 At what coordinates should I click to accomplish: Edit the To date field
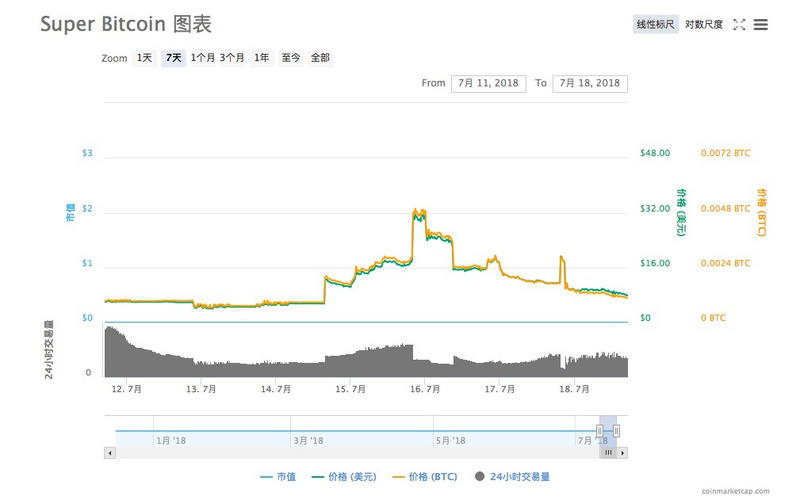click(x=590, y=83)
